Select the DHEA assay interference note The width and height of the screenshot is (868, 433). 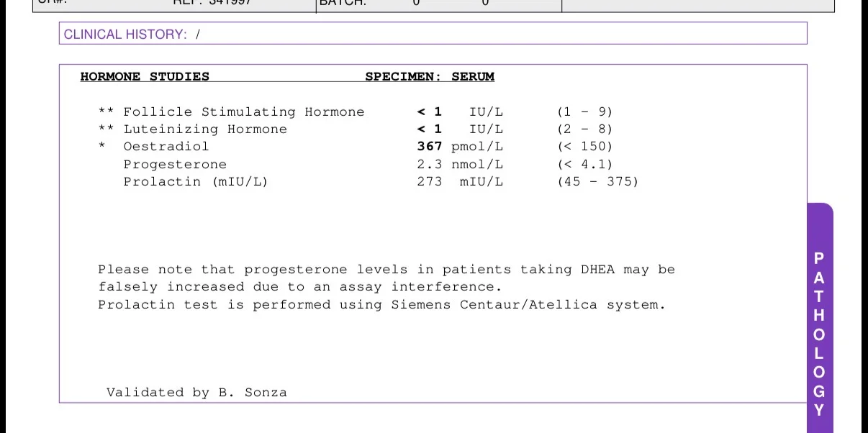(x=386, y=278)
